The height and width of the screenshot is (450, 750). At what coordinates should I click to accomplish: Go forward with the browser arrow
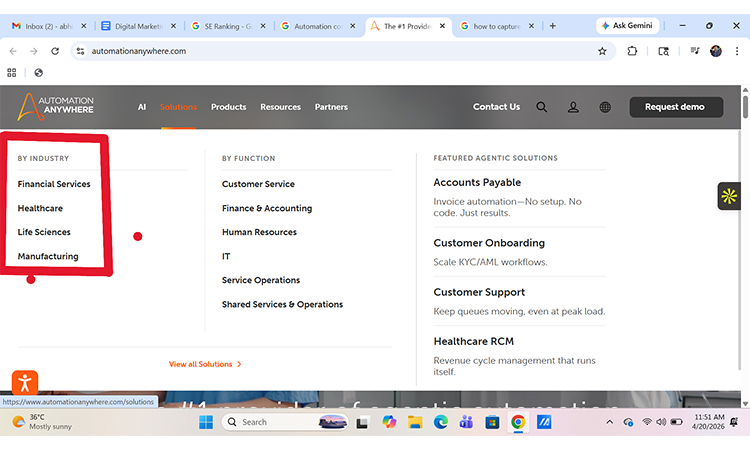(x=33, y=51)
